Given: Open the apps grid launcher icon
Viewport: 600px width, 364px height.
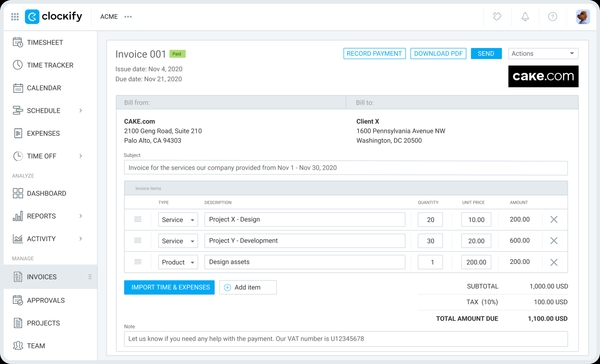Looking at the screenshot, I should (15, 17).
